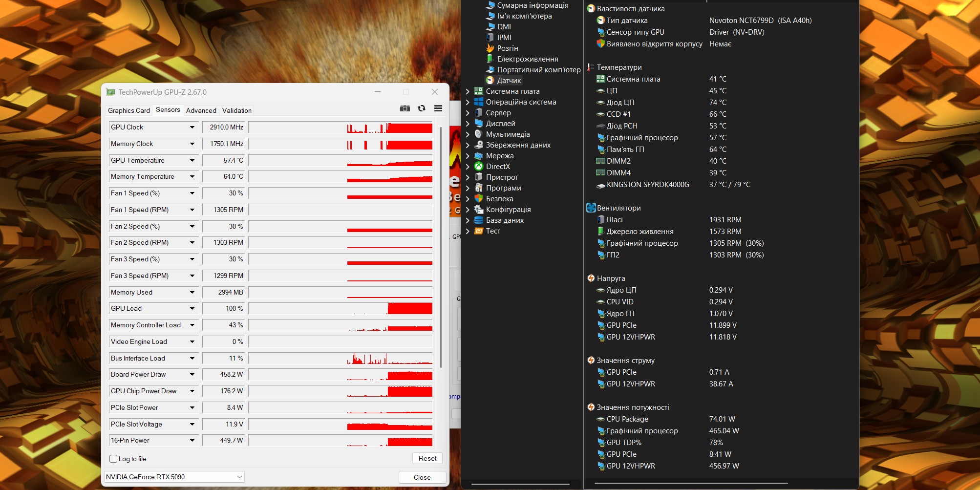
Task: Expand the Мультимедіа tree node
Action: [468, 134]
